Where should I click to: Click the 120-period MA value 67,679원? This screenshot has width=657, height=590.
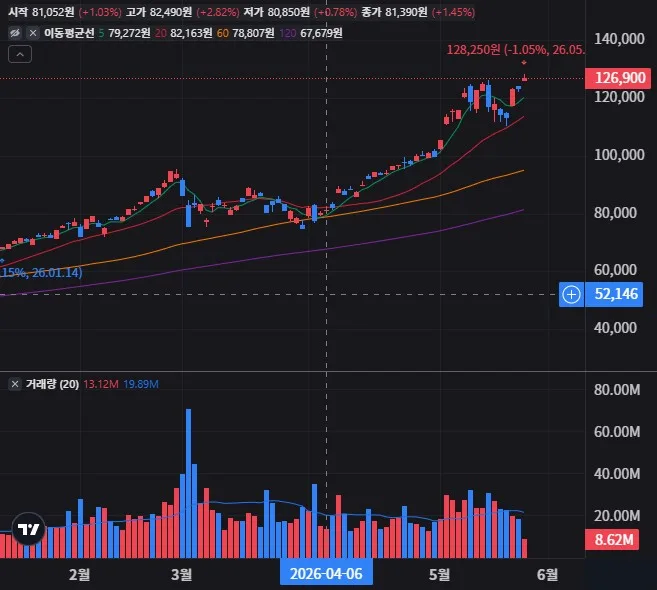321,33
